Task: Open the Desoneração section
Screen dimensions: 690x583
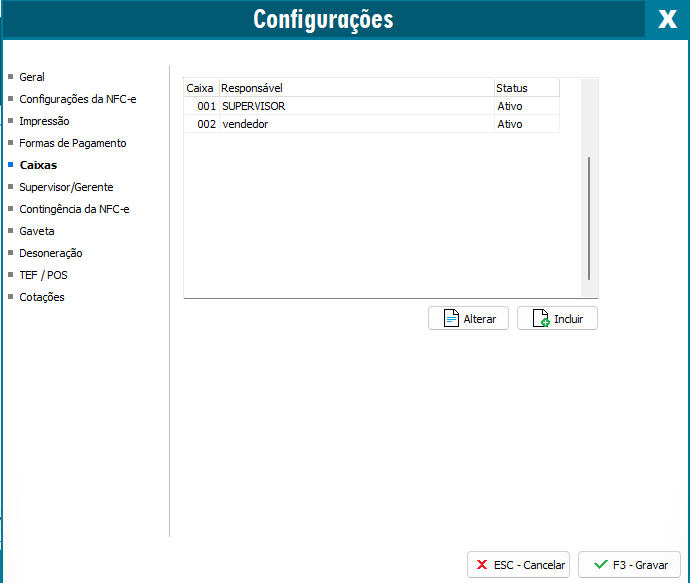Action: (50, 253)
